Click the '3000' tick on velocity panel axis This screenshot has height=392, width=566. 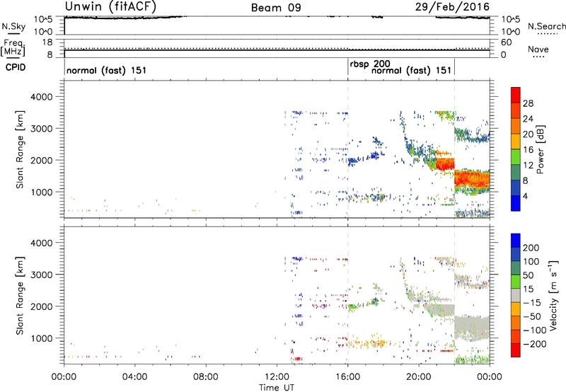coord(41,275)
